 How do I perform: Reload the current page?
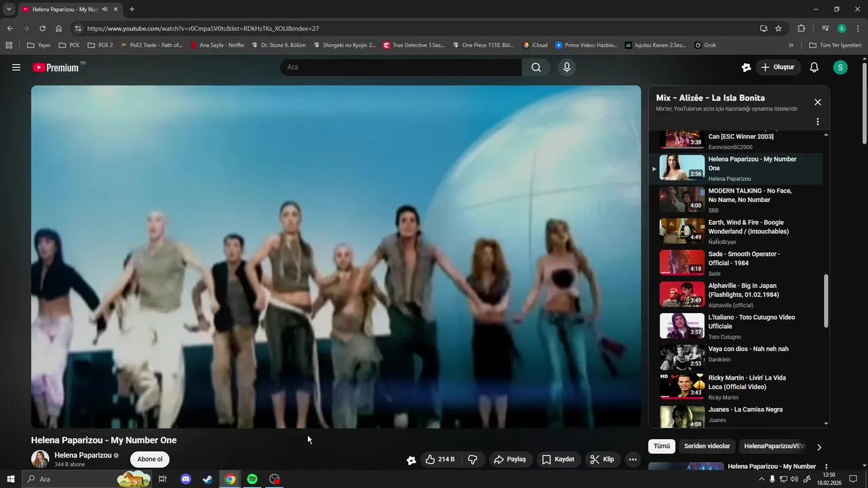tap(42, 28)
